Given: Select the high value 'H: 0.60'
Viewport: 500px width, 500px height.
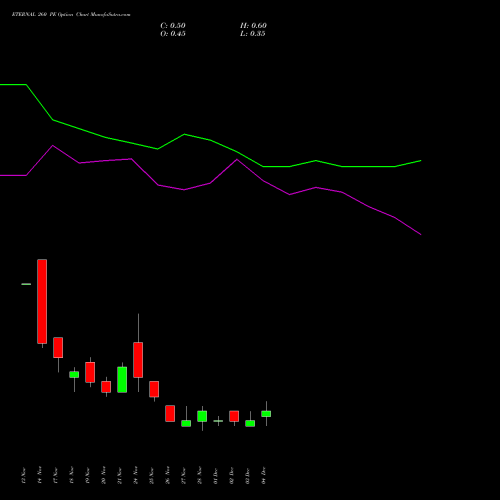Looking at the screenshot, I should pos(253,26).
